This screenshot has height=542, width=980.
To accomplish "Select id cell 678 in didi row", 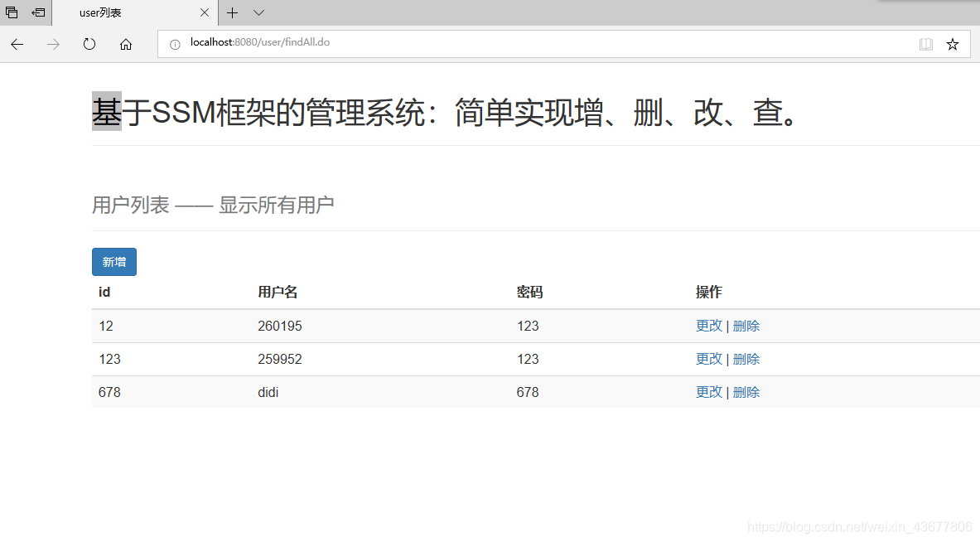I will click(x=109, y=392).
